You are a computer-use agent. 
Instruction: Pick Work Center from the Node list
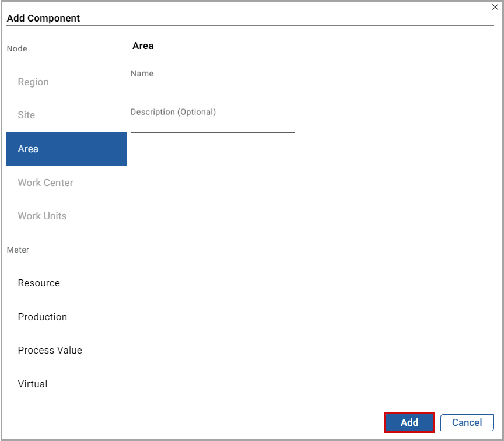(45, 183)
